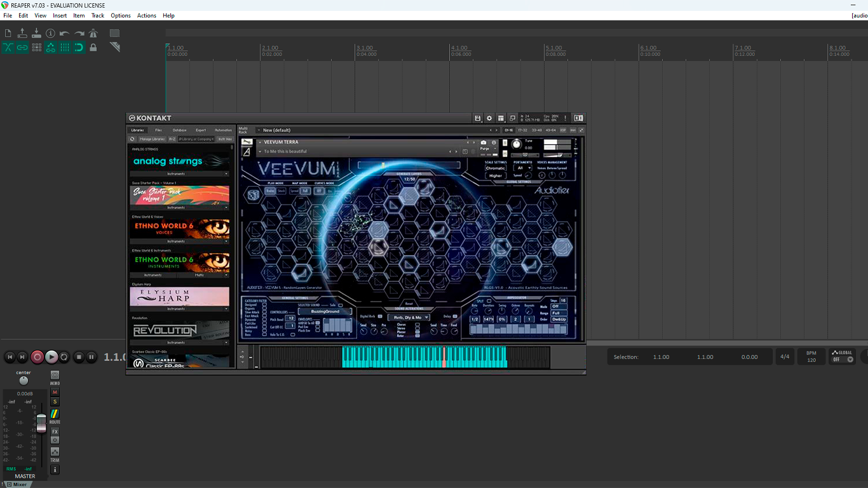Viewport: 868px width, 488px height.
Task: Click the Kontakt save disk icon
Action: 478,118
